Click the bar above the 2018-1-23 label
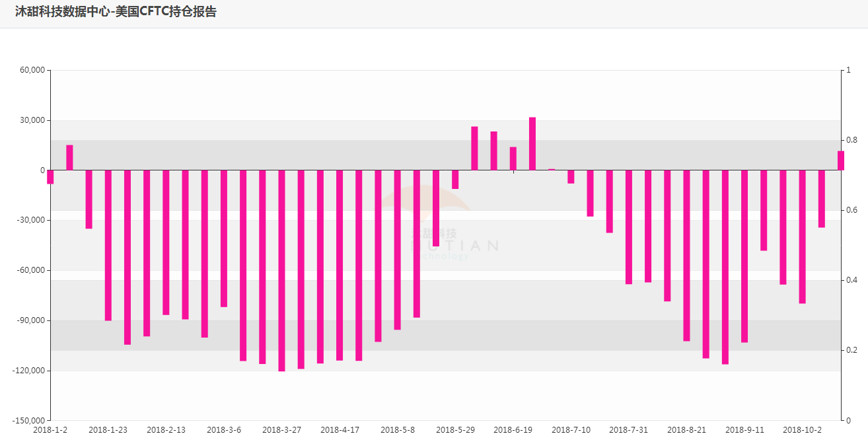Image resolution: width=868 pixels, height=438 pixels. 108,245
